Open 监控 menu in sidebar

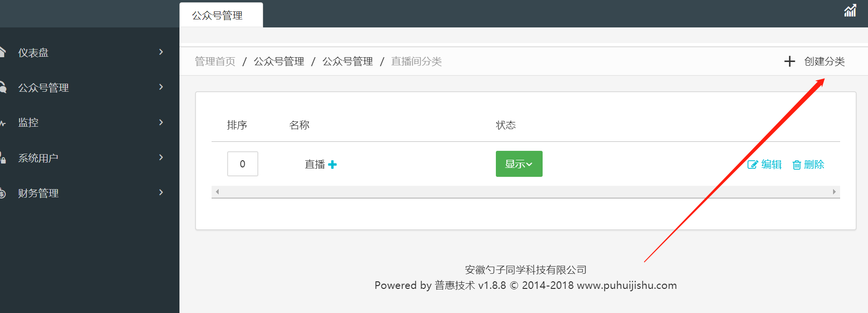pos(89,122)
